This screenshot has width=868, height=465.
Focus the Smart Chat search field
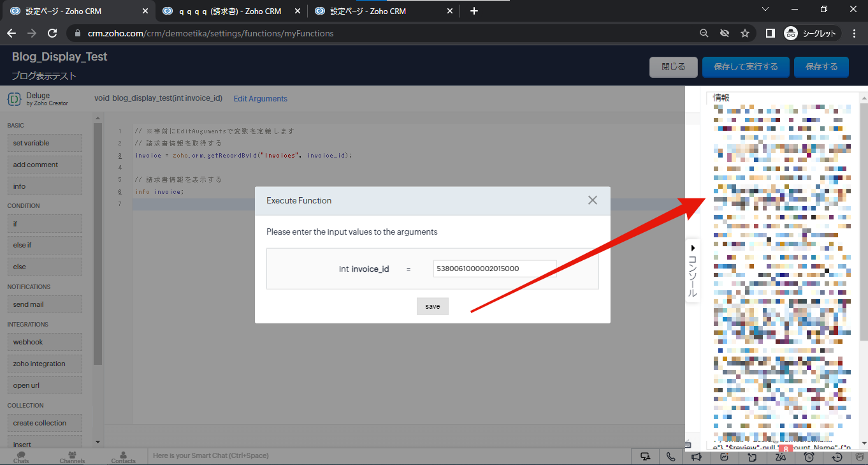click(389, 456)
